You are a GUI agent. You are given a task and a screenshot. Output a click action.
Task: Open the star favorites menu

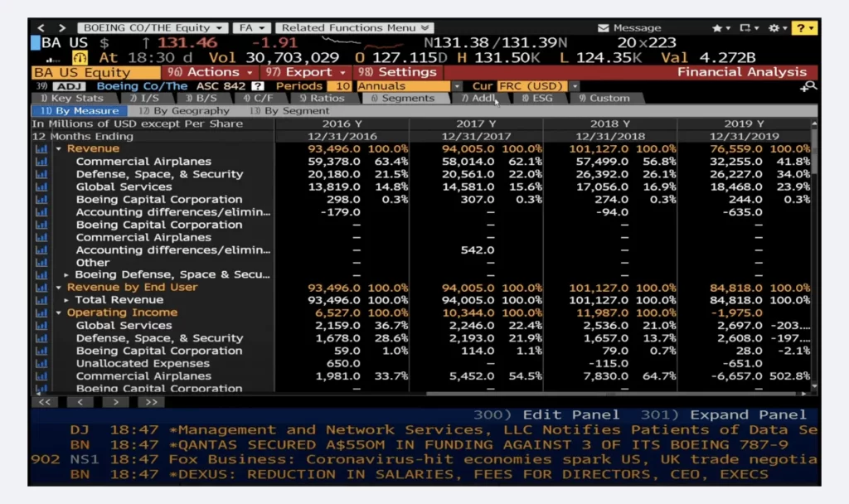click(720, 27)
